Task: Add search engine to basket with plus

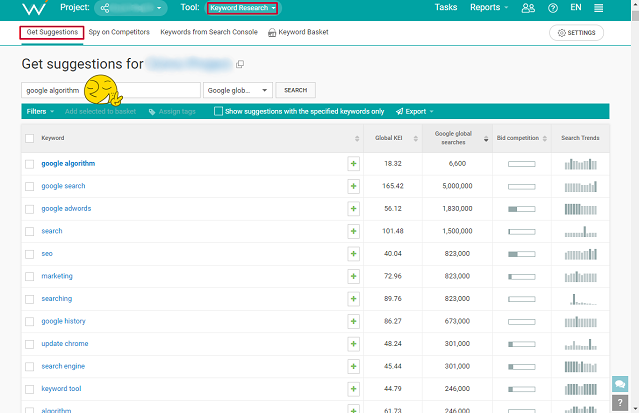Action: coord(353,366)
